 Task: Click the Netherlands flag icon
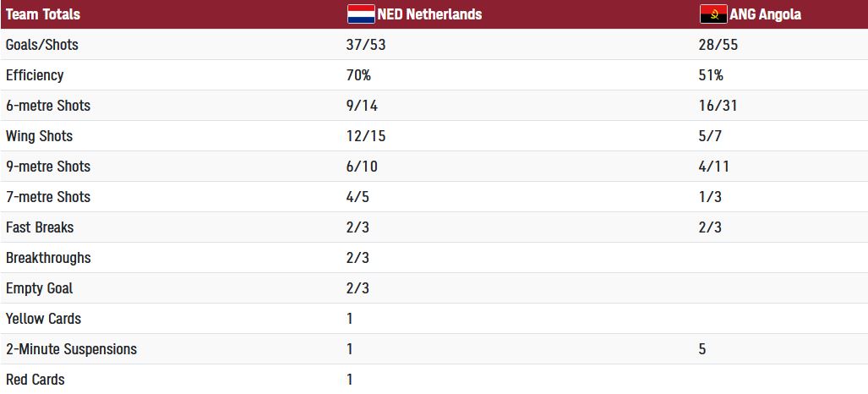pyautogui.click(x=361, y=14)
